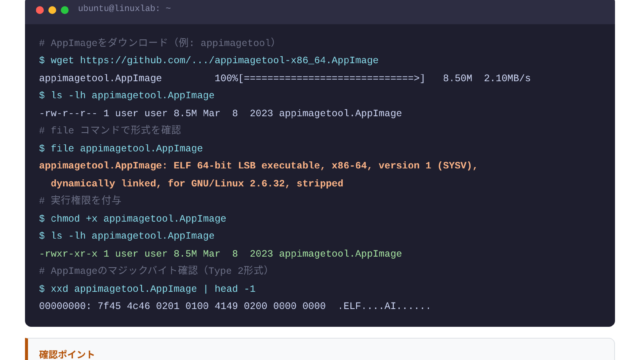Click the 'dynamically linked, for GNU/Linux' output line
The image size is (640, 360).
197,183
